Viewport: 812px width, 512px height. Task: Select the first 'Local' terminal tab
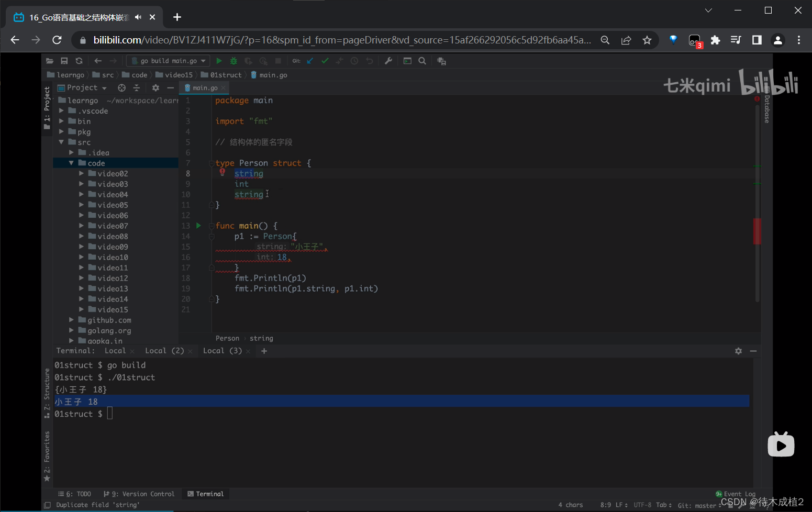(115, 351)
